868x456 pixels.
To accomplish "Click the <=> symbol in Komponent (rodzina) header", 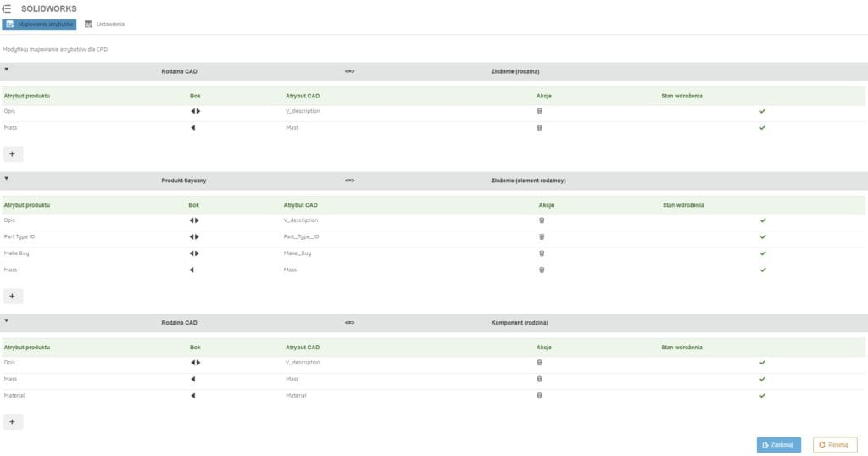I will click(x=349, y=323).
